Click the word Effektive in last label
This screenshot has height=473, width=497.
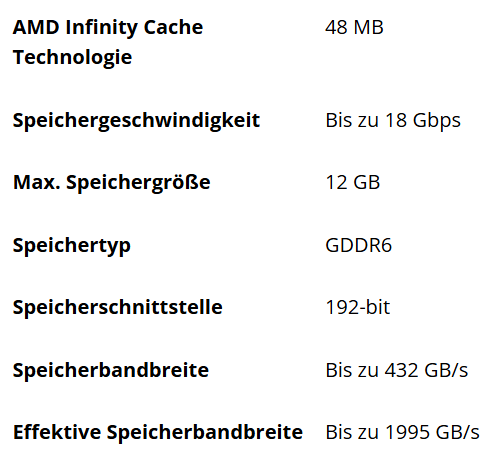point(57,432)
